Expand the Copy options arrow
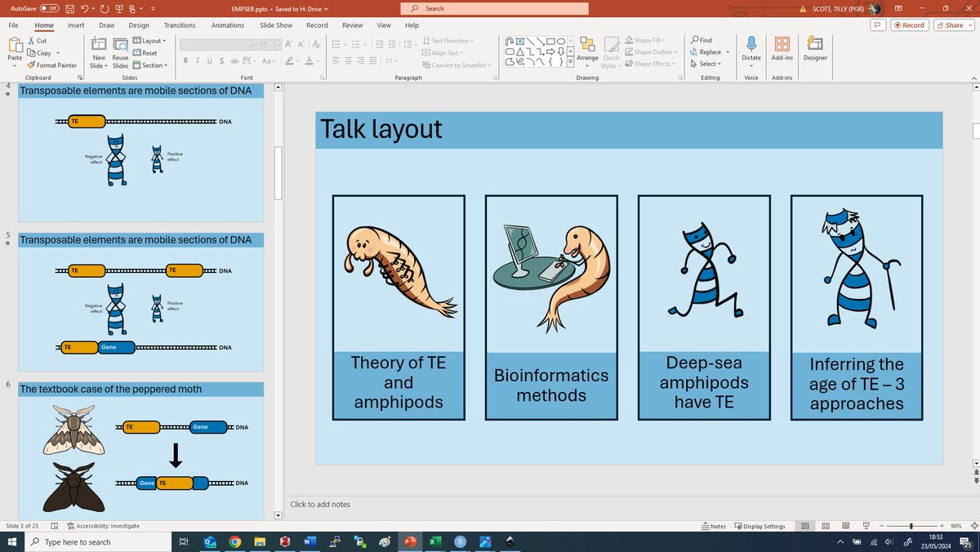Viewport: 980px width, 552px height. (x=58, y=52)
